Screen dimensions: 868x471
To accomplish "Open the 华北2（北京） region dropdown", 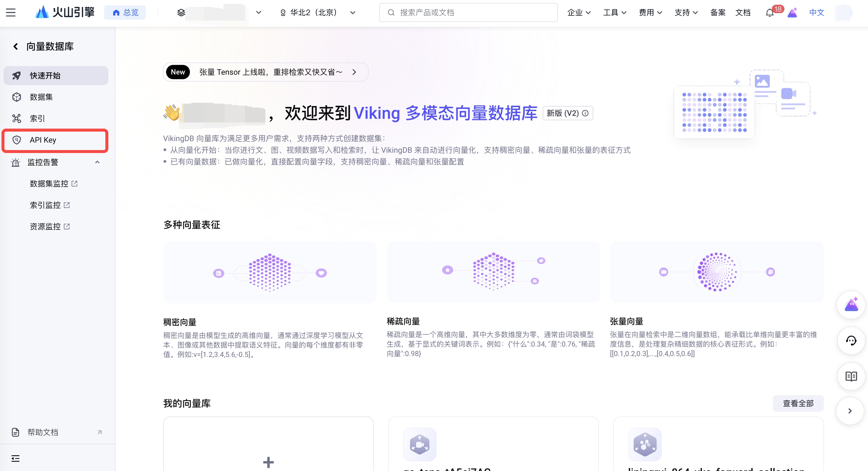I will [317, 13].
